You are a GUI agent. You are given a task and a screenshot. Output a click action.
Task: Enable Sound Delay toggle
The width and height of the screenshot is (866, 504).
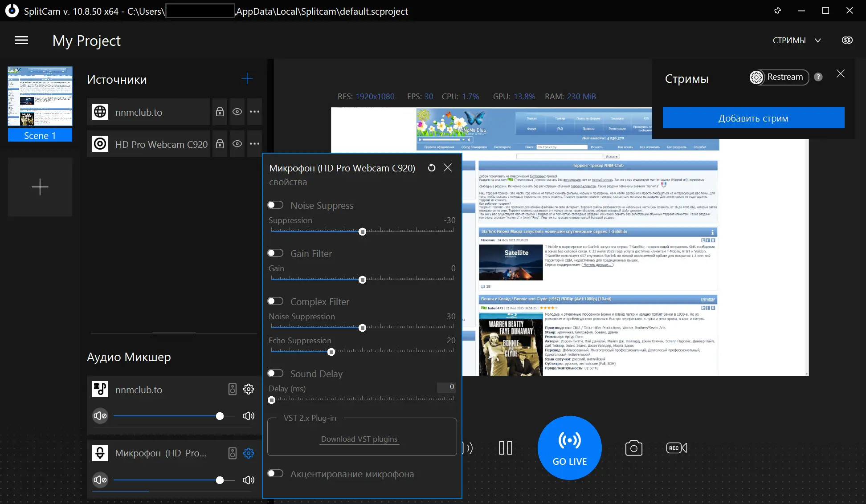tap(275, 373)
